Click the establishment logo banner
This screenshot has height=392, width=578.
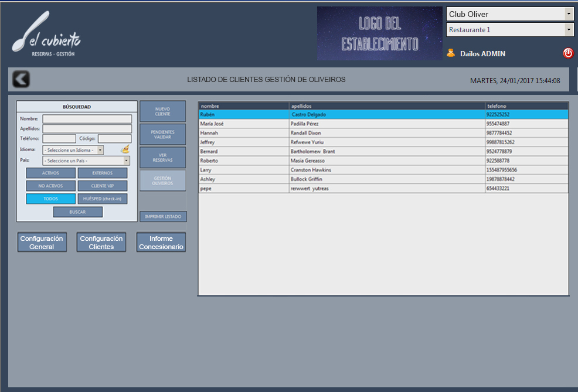pyautogui.click(x=379, y=33)
